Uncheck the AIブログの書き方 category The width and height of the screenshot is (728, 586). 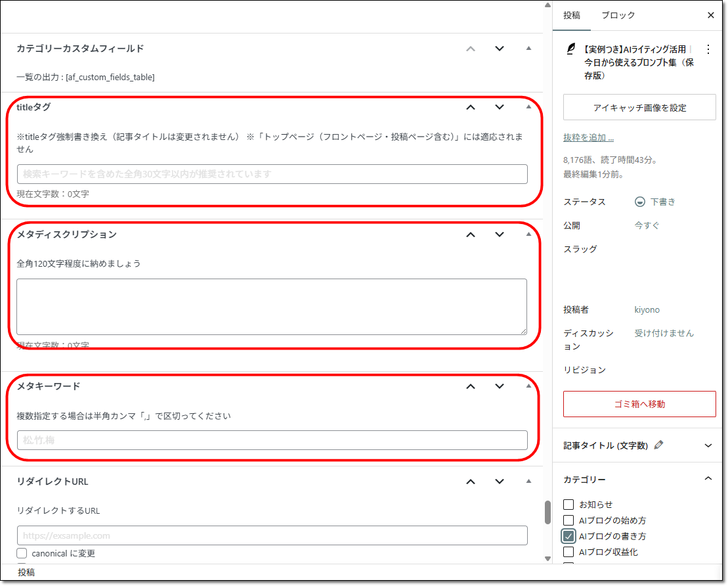(x=568, y=535)
